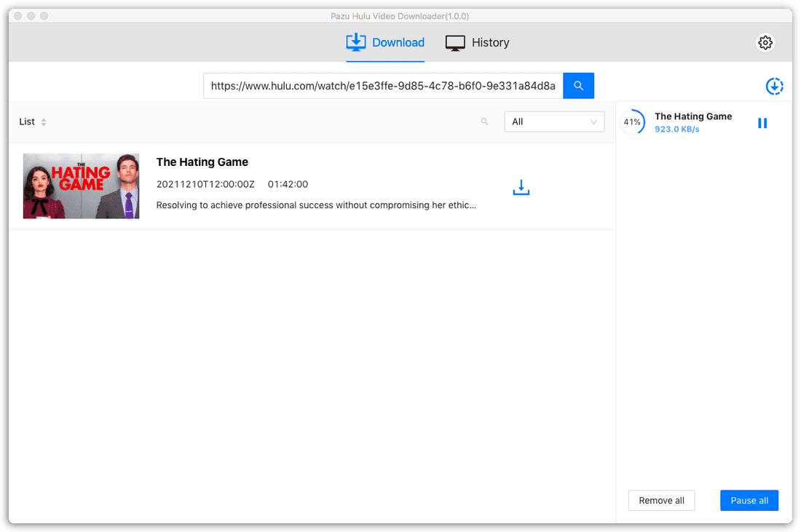
Task: Click The Hating Game in download queue
Action: click(x=693, y=116)
